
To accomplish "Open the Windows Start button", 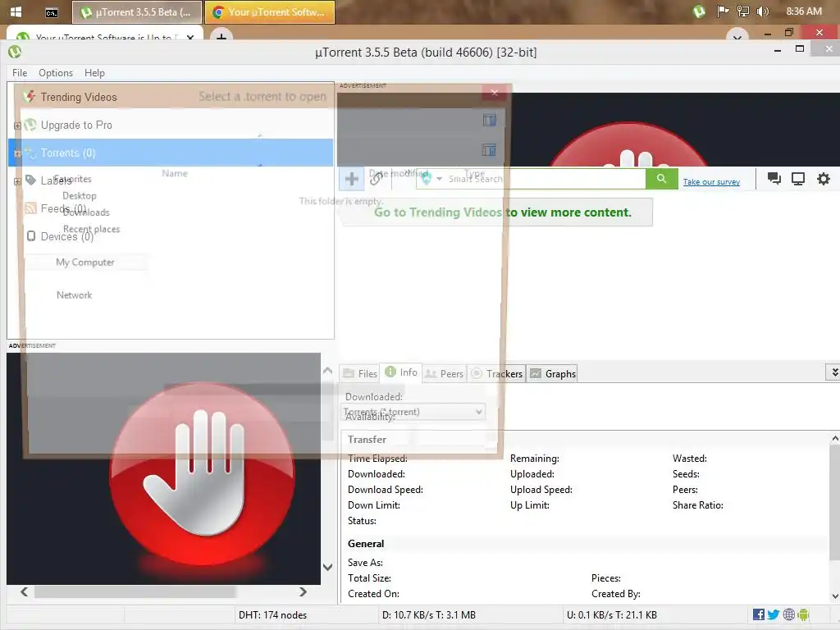I will (x=16, y=11).
